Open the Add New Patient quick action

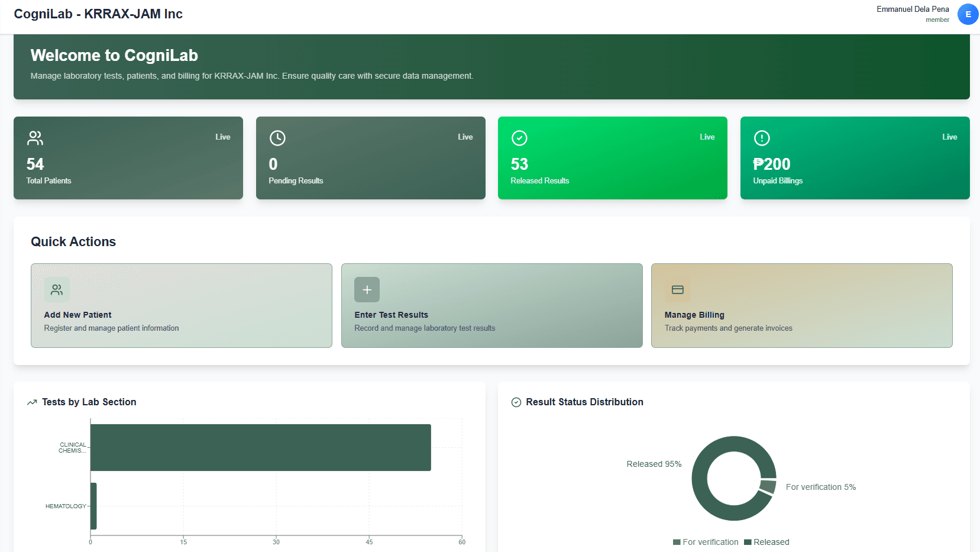tap(181, 306)
